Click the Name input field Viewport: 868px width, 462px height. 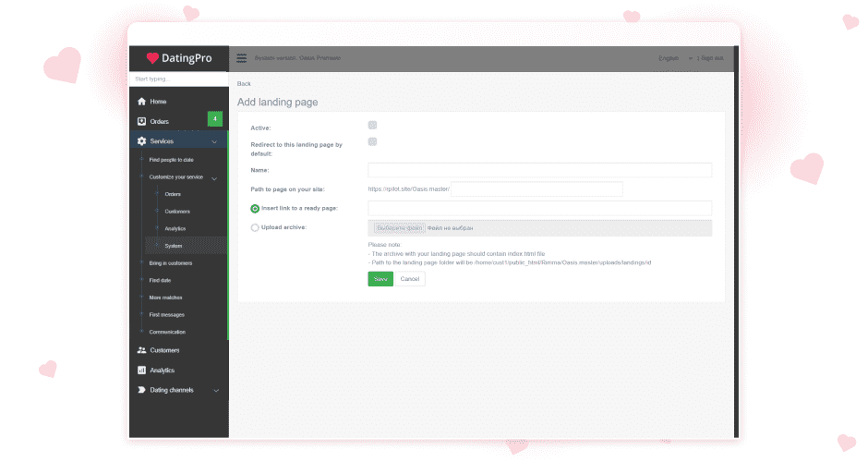(540, 170)
